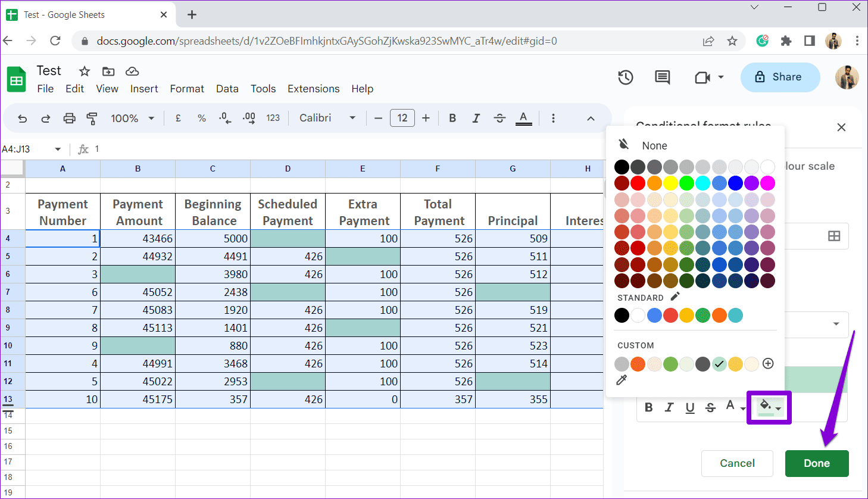Add a custom colour with plus icon
Image resolution: width=868 pixels, height=499 pixels.
pos(768,363)
